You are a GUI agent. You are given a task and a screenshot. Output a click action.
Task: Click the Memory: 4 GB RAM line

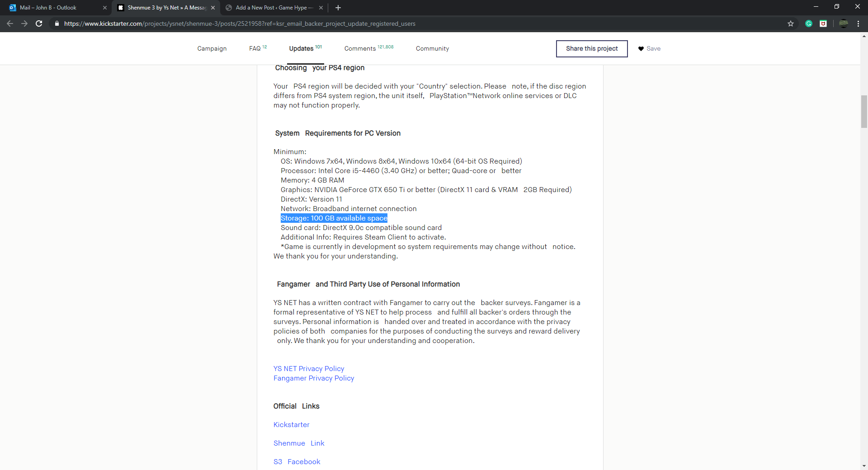(312, 180)
